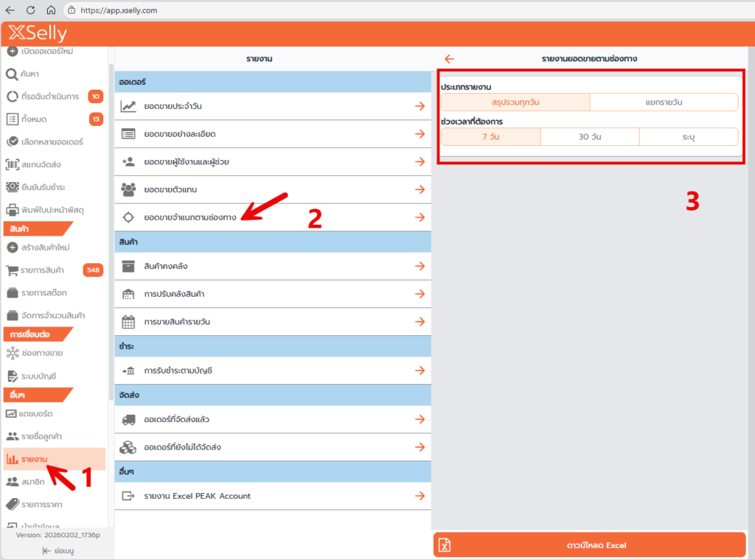Click the back arrow in report header
The height and width of the screenshot is (560, 755).
[450, 59]
